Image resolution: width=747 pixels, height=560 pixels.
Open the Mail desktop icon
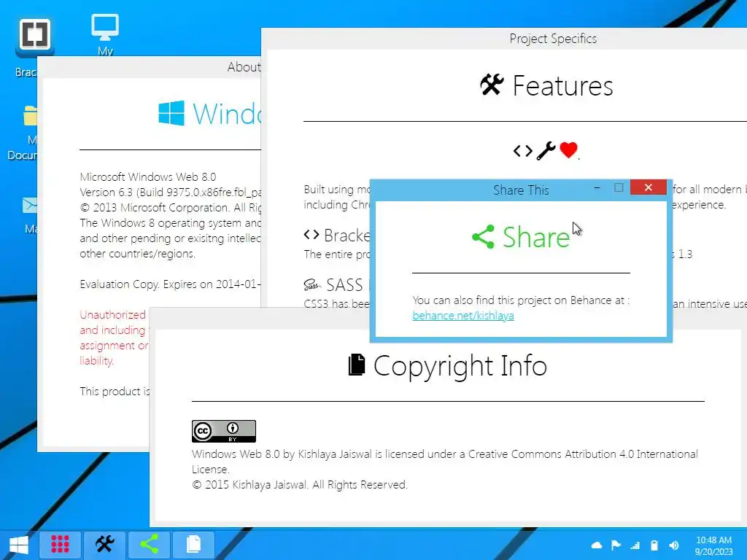(29, 205)
